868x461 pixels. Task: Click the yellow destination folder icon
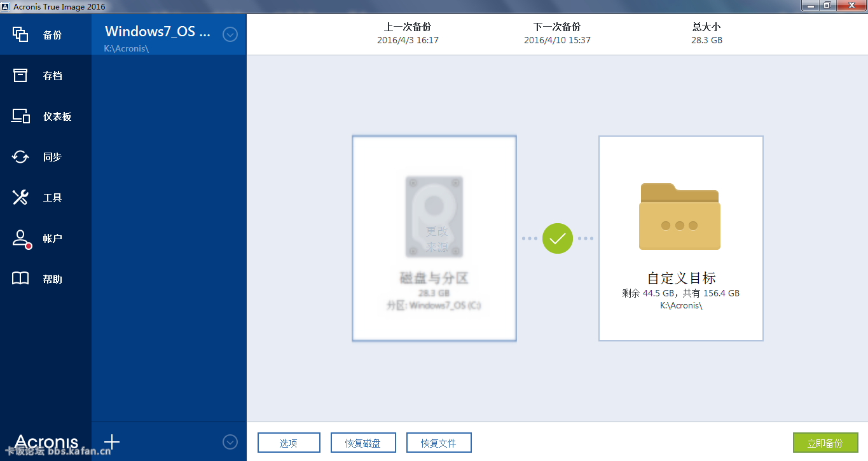click(680, 216)
